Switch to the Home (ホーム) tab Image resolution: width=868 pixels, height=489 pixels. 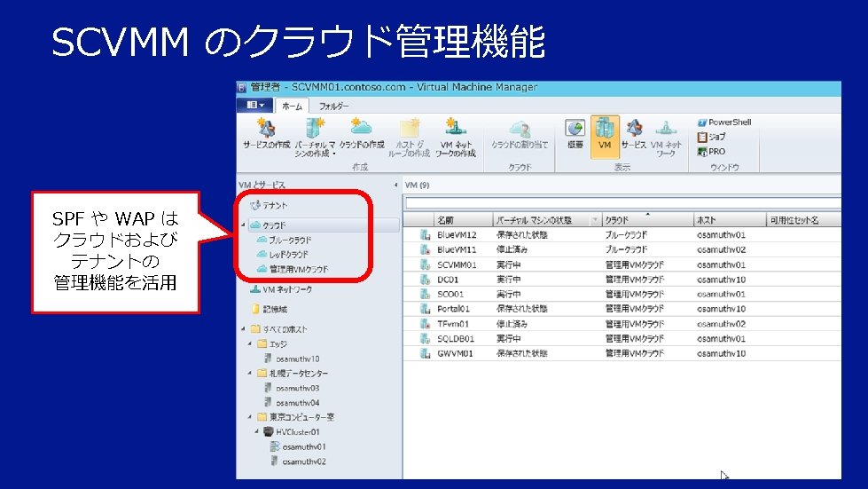[292, 106]
